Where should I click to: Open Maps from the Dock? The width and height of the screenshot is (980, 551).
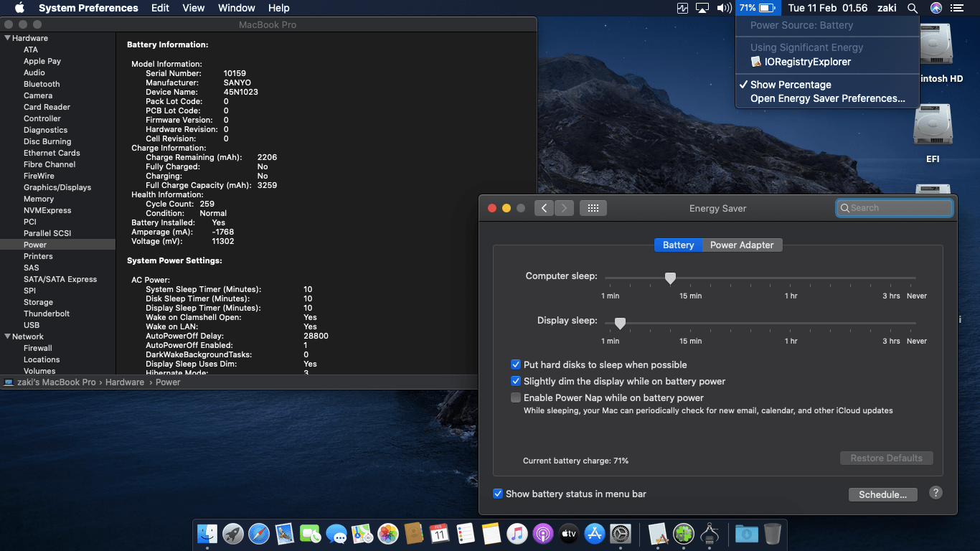click(x=362, y=533)
